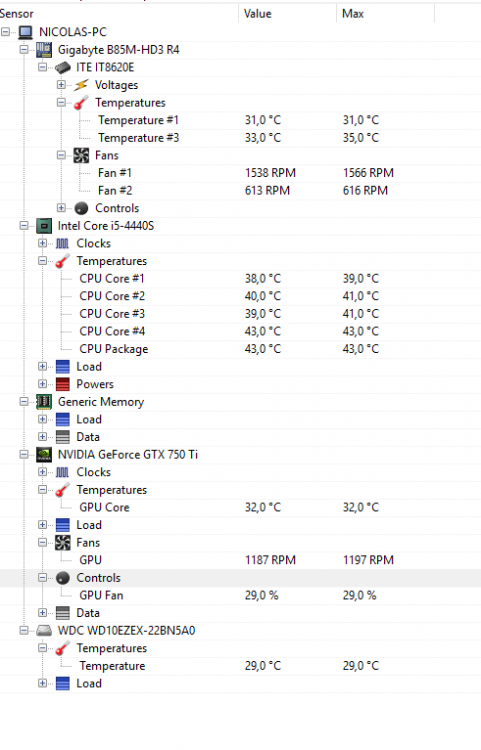
Task: Collapse the Gigabyte B85M-HD3 R4 node
Action: click(x=24, y=49)
